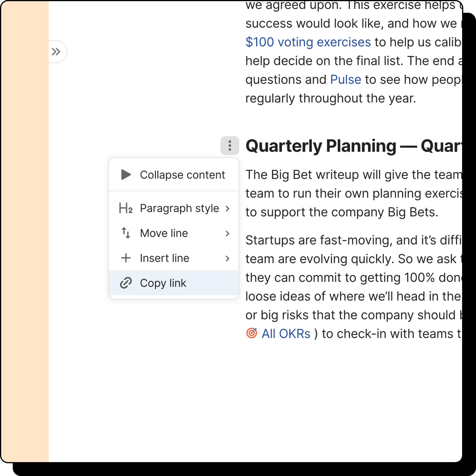Follow the Pulse hyperlink
Screen dimensions: 476x476
point(346,80)
